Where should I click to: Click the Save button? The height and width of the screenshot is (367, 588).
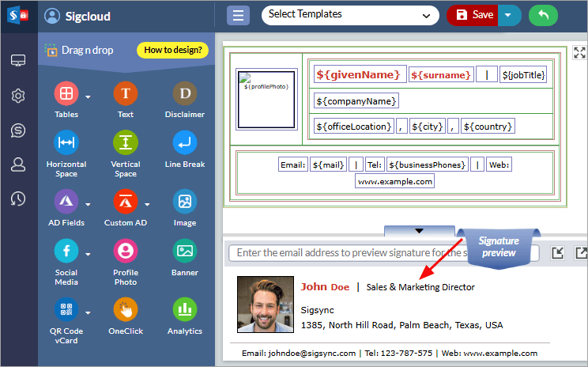click(x=473, y=15)
